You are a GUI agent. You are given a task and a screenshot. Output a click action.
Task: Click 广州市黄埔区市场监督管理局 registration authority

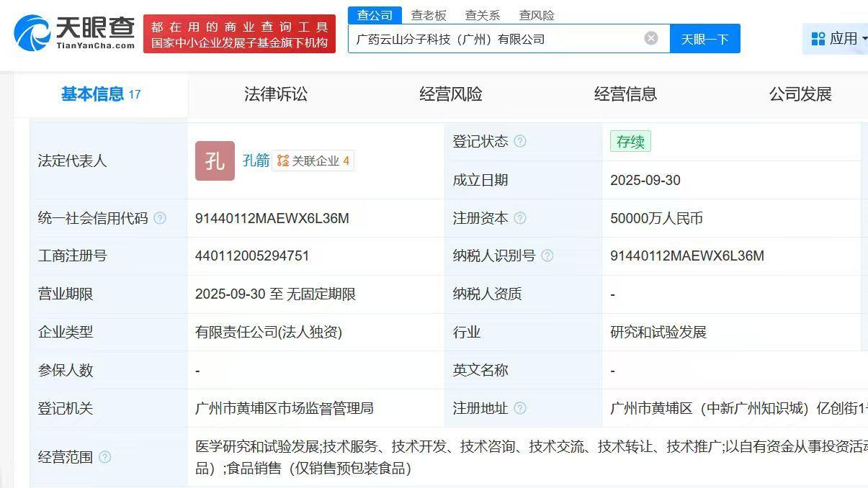pos(285,408)
